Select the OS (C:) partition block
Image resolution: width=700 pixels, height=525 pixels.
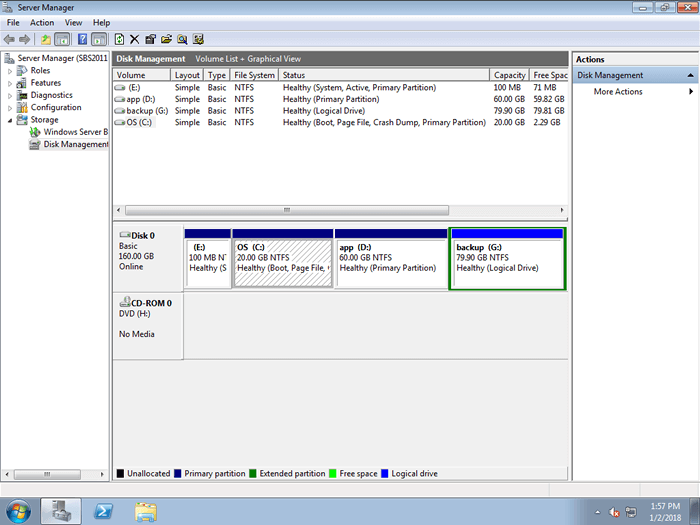(283, 259)
